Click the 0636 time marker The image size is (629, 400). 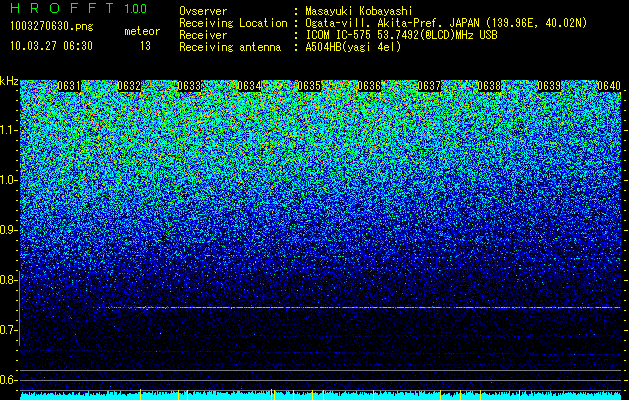coord(369,86)
